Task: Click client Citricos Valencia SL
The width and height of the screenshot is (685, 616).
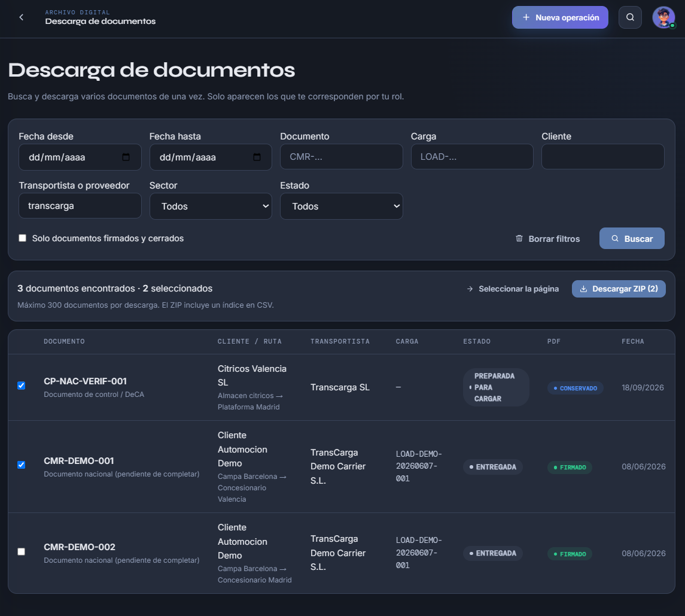Action: click(x=252, y=375)
